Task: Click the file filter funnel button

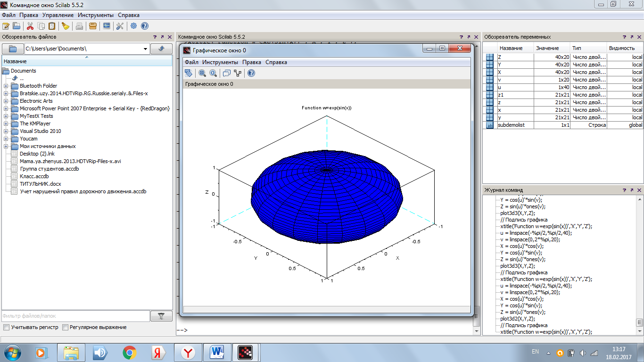Action: point(161,316)
